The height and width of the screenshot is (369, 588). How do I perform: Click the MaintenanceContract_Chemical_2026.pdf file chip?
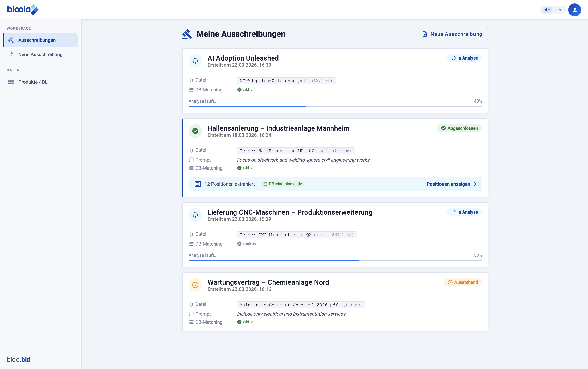click(301, 305)
